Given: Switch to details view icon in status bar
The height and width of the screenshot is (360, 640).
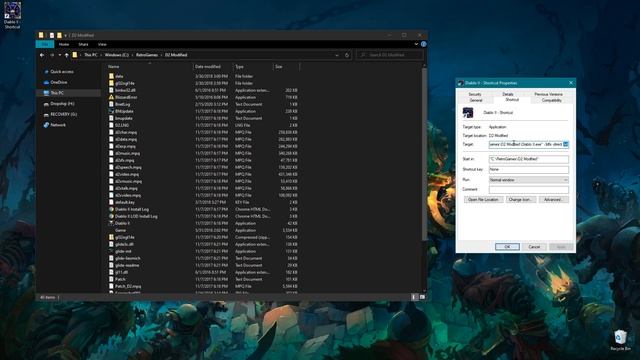Looking at the screenshot, I should [x=413, y=297].
